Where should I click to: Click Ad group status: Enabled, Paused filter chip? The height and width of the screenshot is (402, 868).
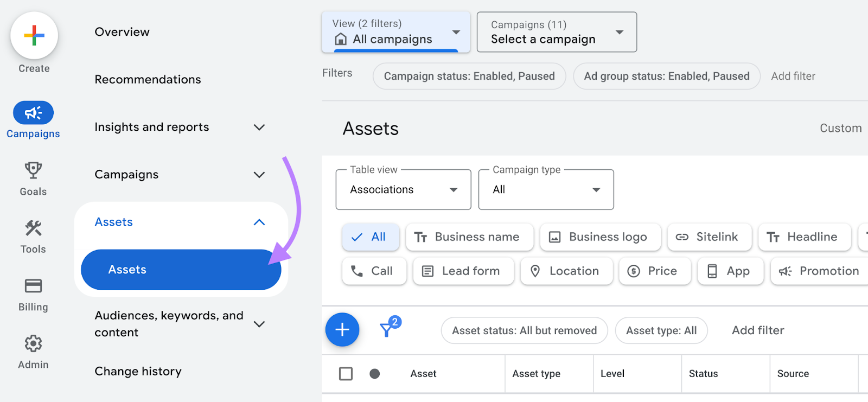tap(667, 76)
